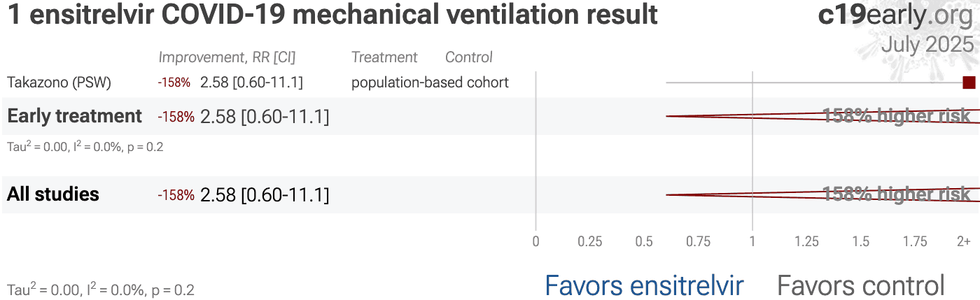Click the population-based cohort text
Screen dimensions: 980x300
point(430,83)
